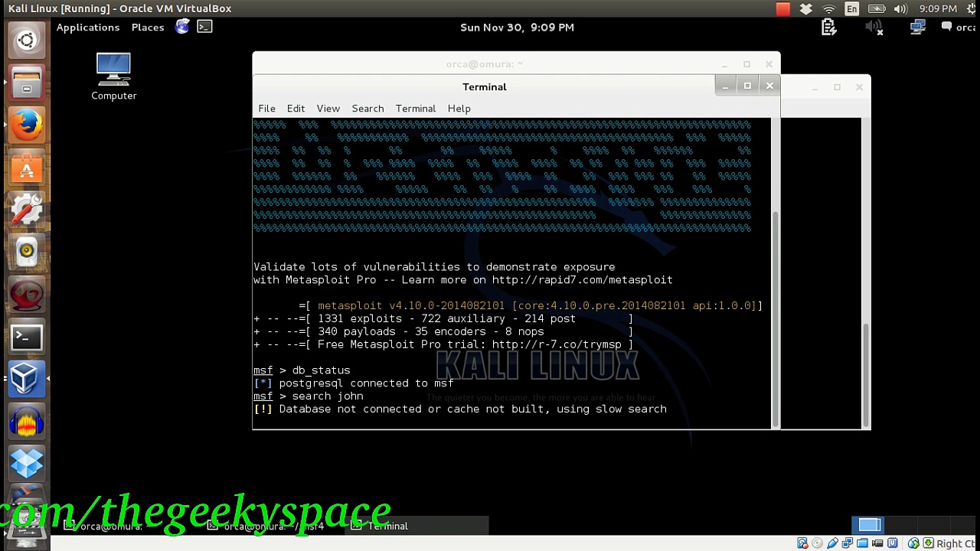Close the front Terminal window
Viewport: 980px width, 551px height.
point(769,86)
